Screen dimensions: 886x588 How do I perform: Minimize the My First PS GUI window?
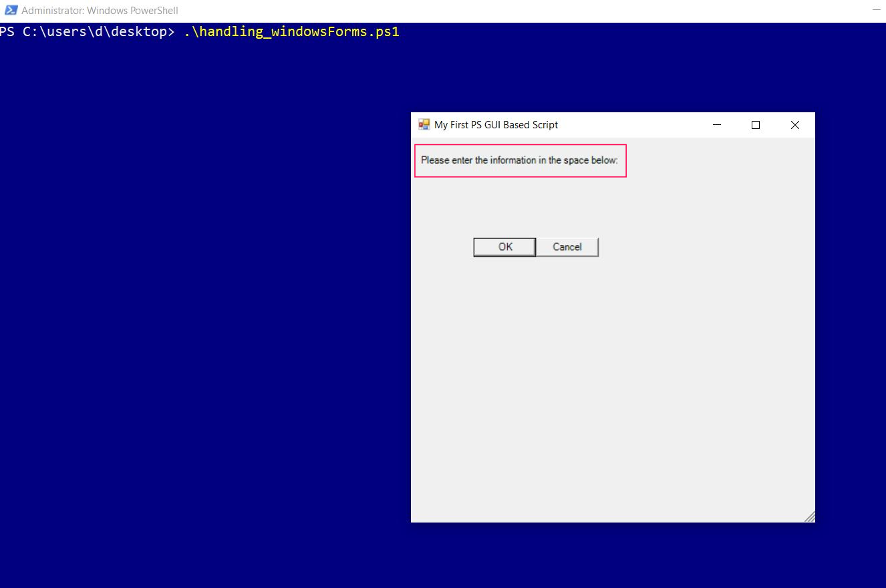click(717, 125)
